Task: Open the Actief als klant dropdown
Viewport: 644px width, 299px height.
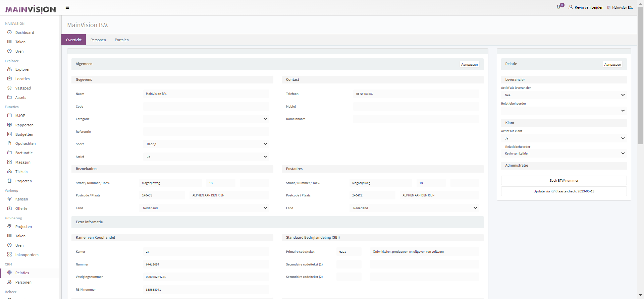Action: tap(563, 138)
